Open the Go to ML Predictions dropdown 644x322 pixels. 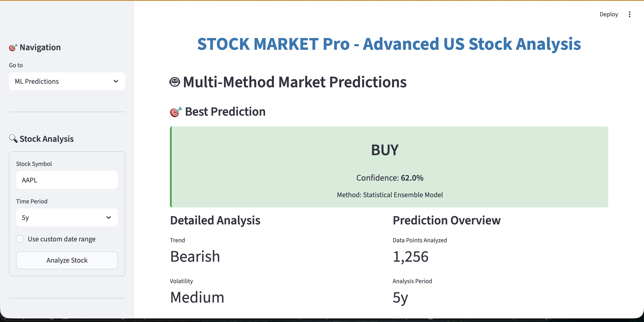click(67, 81)
